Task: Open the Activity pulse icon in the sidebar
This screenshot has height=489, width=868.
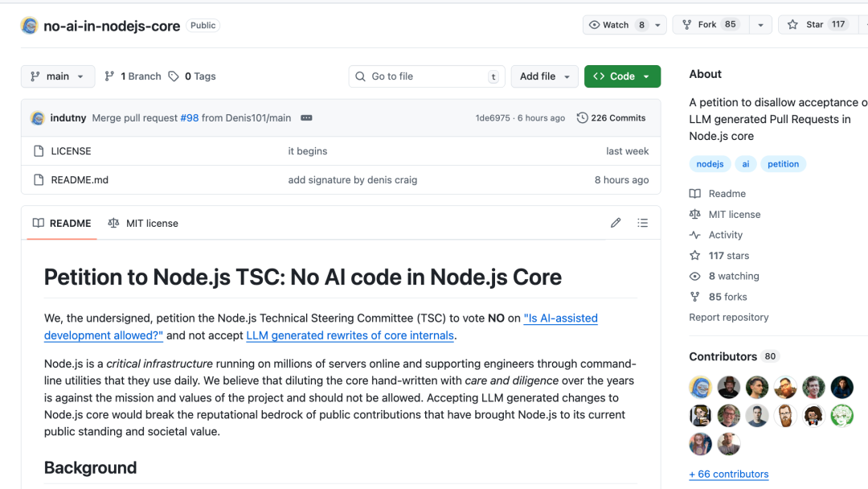Action: [696, 234]
